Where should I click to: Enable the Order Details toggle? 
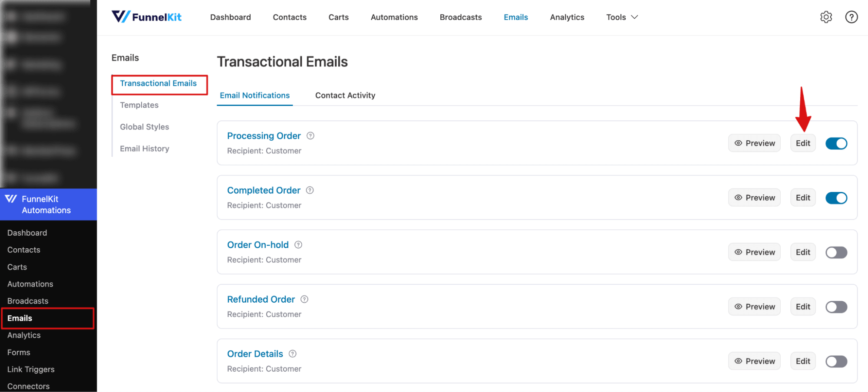pos(836,361)
